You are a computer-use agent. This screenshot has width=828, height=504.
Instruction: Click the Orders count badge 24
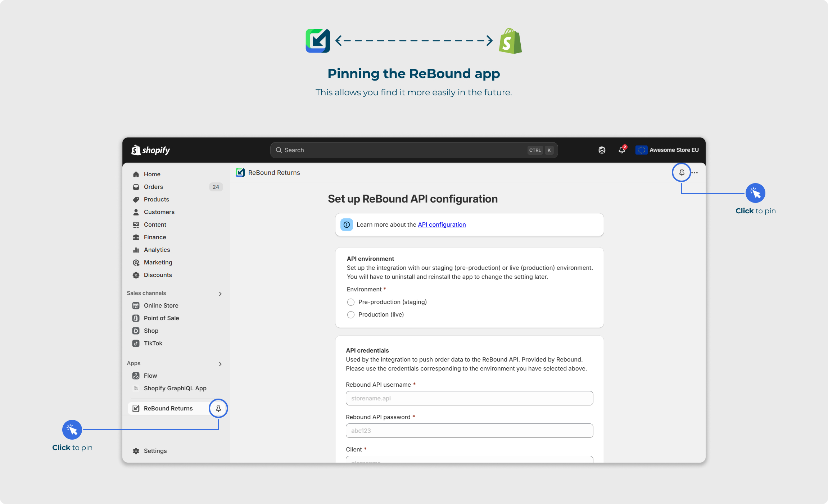pyautogui.click(x=216, y=187)
